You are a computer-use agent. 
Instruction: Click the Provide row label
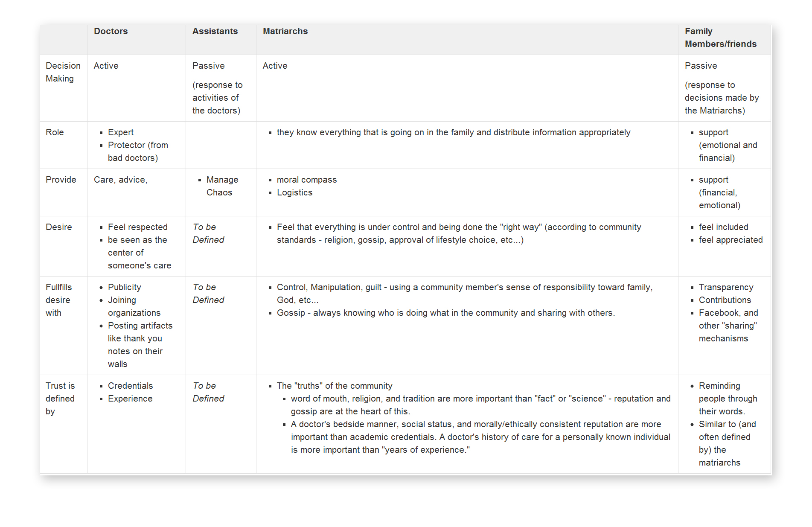(x=61, y=180)
